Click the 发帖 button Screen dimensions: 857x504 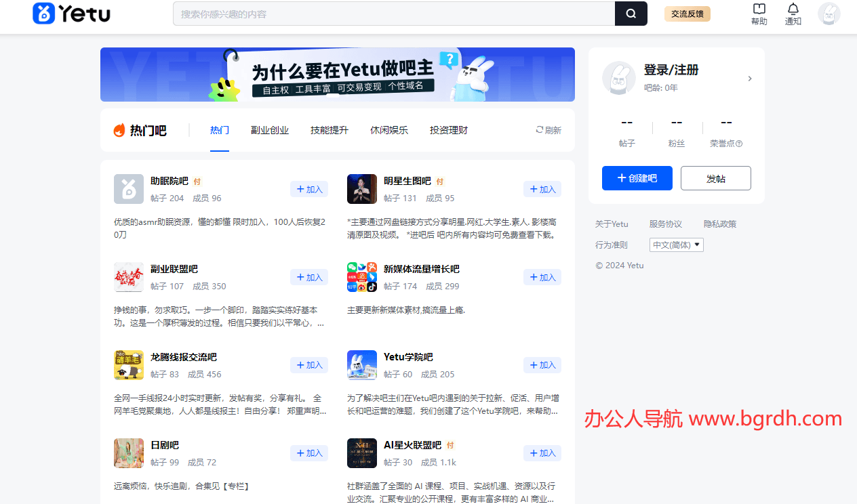(x=715, y=177)
